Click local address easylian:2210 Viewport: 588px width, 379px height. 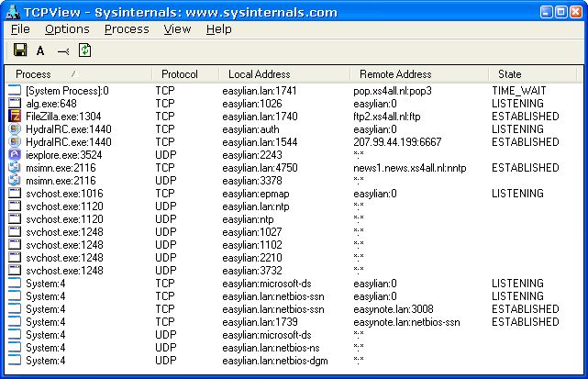tap(252, 258)
